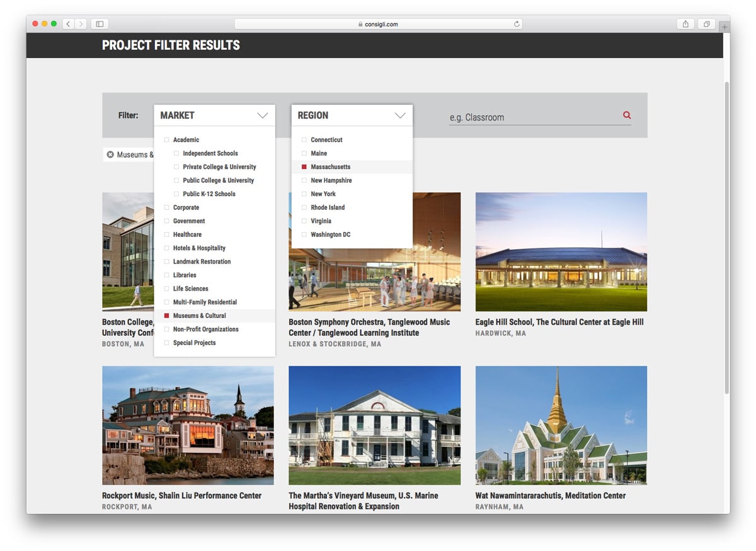This screenshot has height=551, width=756.
Task: Open Rockport Music, Shalin Liu link
Action: click(x=181, y=496)
